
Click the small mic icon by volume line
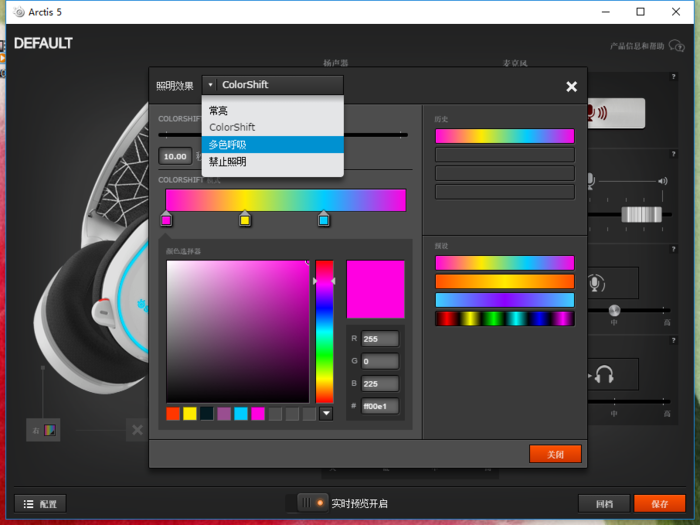pyautogui.click(x=591, y=180)
